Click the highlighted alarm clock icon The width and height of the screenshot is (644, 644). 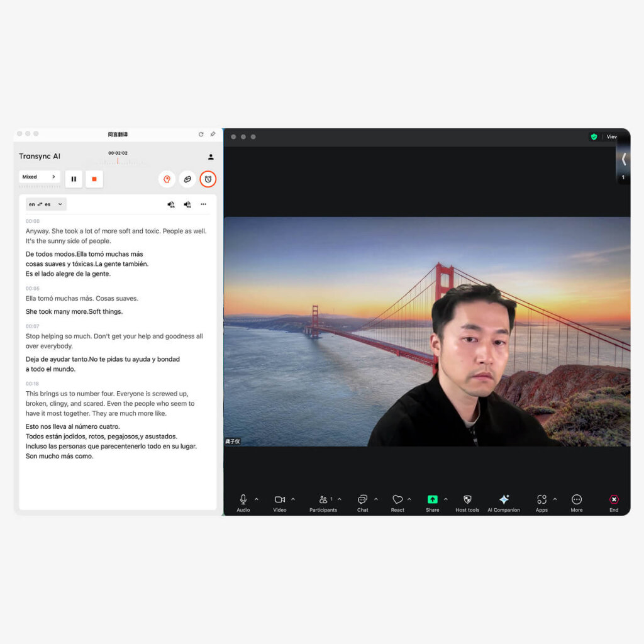(208, 179)
